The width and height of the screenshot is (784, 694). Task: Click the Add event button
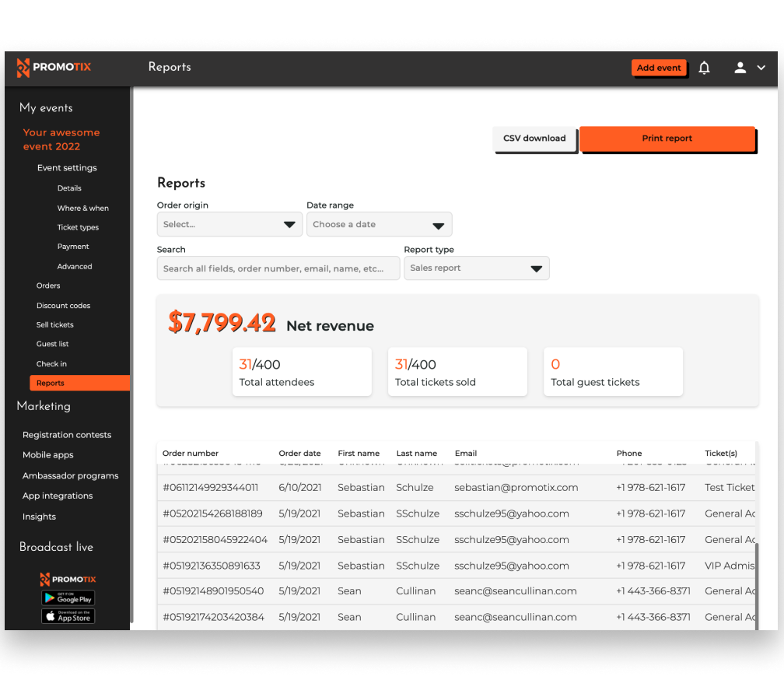coord(659,68)
